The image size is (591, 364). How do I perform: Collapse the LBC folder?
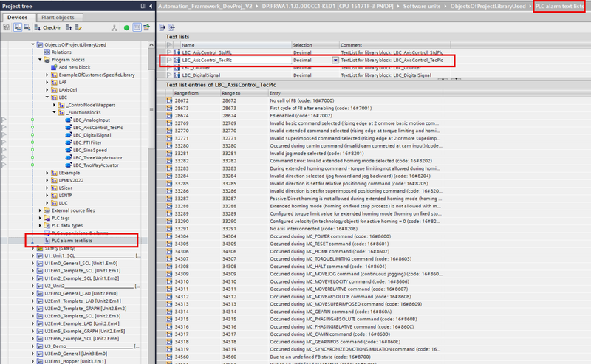(x=47, y=97)
